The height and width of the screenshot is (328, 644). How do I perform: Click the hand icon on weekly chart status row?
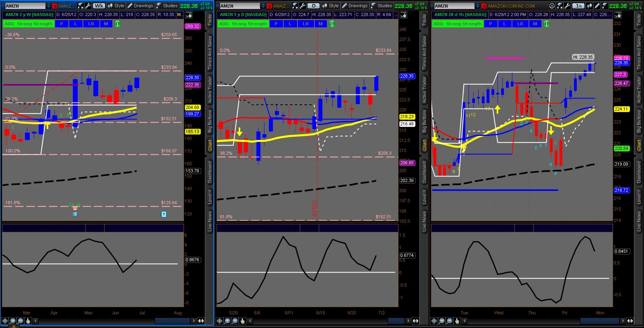tap(188, 15)
